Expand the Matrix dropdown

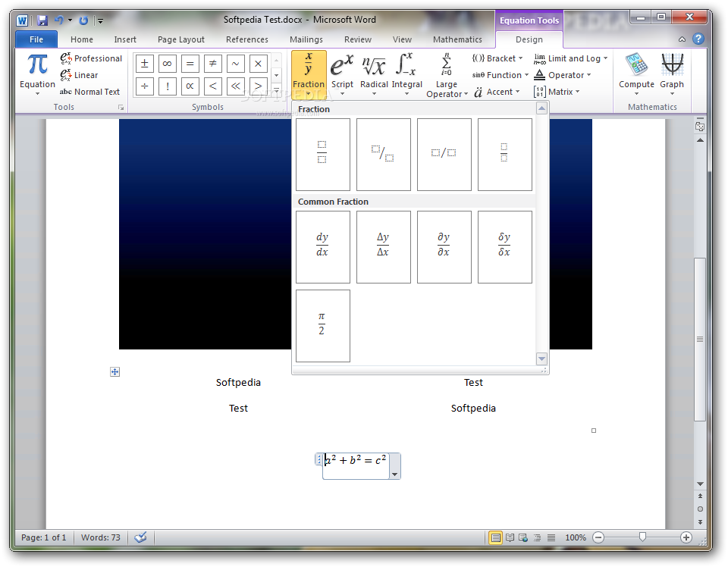557,92
